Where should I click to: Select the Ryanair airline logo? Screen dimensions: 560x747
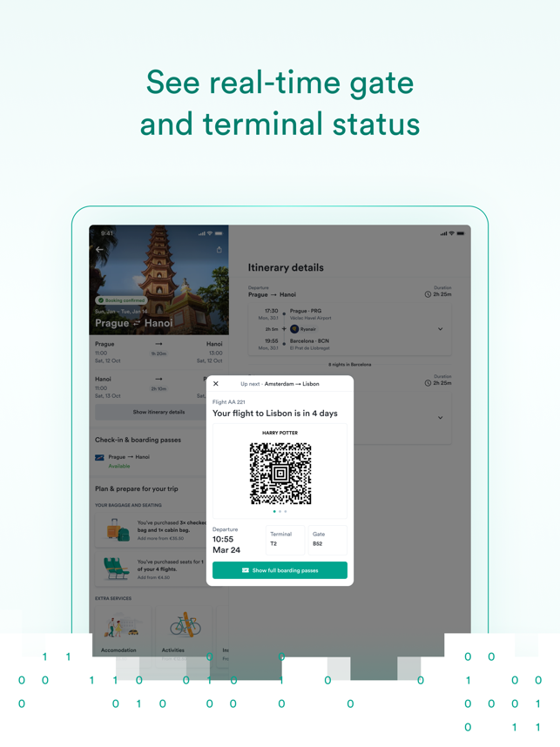[294, 329]
